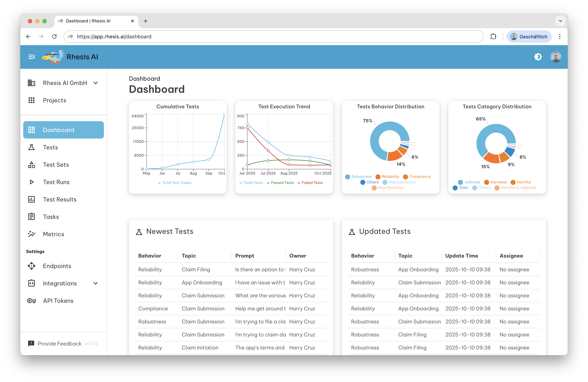Select Metrics in the navigation
This screenshot has height=382, width=588.
53,234
